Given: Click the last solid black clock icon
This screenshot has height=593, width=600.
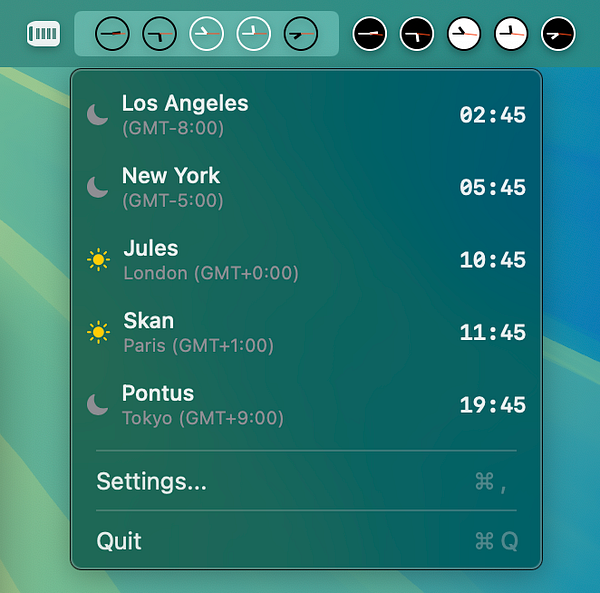Looking at the screenshot, I should coord(558,34).
